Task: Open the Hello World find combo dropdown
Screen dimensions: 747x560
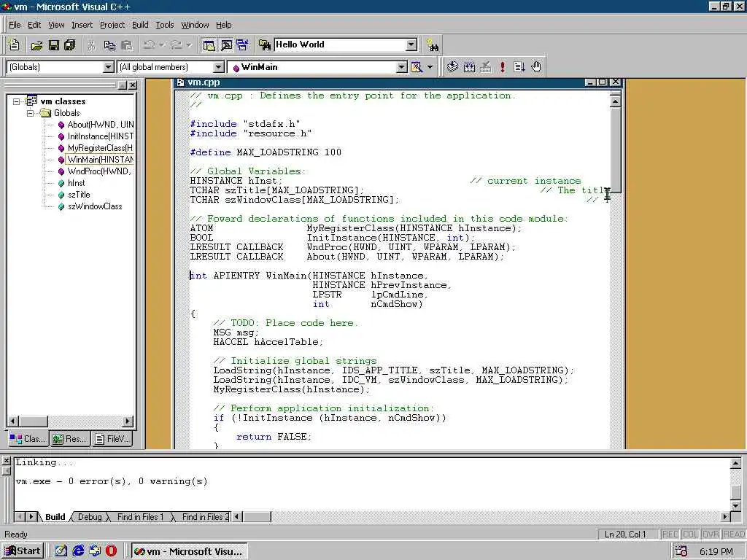Action: [411, 44]
